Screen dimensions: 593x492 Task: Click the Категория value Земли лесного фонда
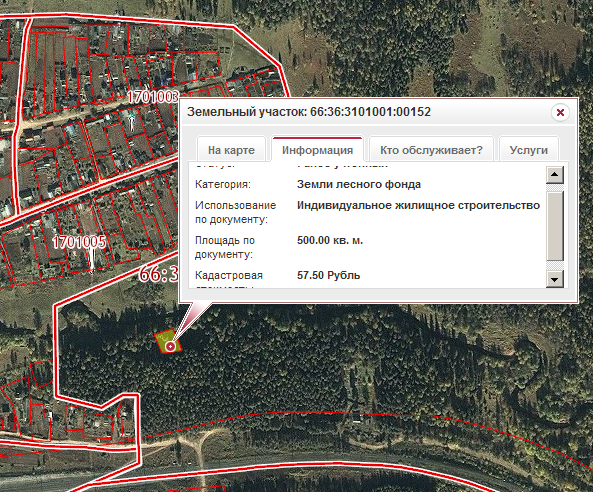click(359, 184)
